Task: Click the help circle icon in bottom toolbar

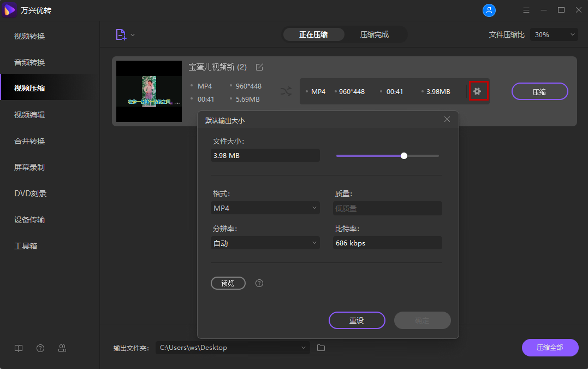Action: click(x=40, y=348)
